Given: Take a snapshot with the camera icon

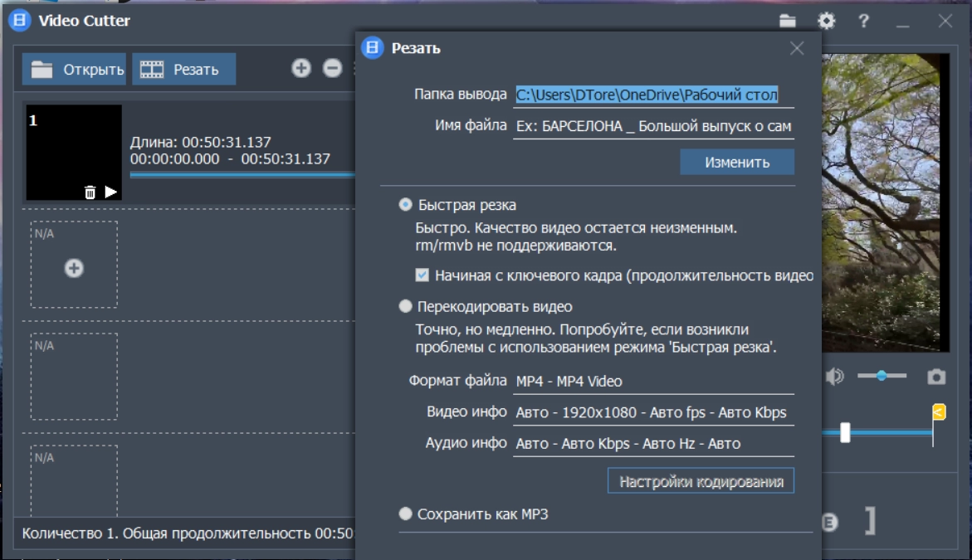Looking at the screenshot, I should click(x=936, y=377).
